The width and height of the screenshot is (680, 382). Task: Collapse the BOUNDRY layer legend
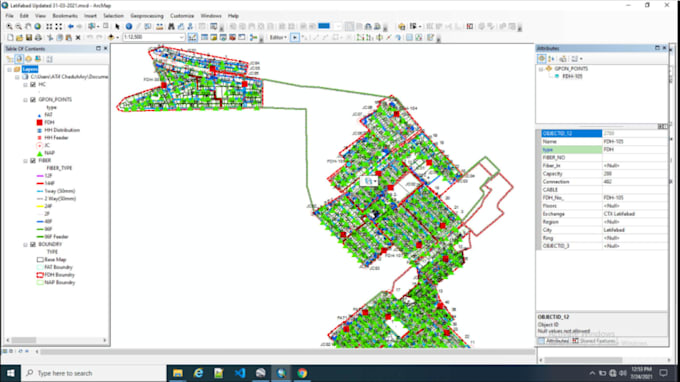coord(26,245)
